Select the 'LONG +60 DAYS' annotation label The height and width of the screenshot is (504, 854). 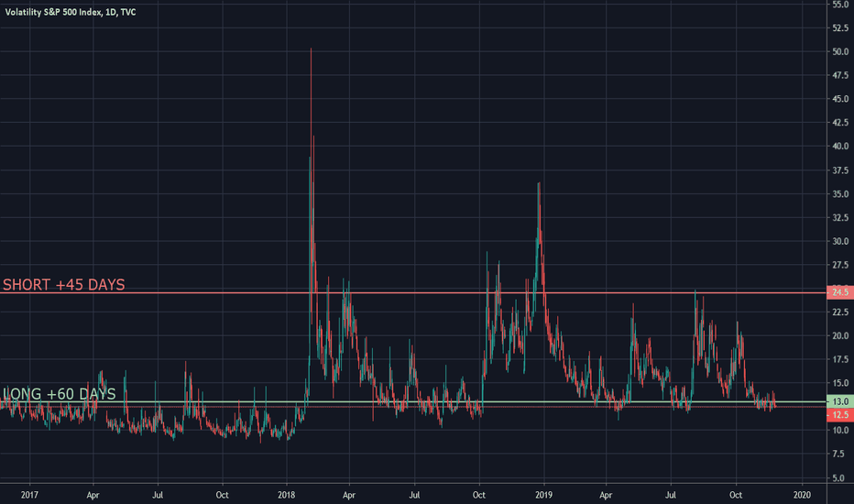60,393
